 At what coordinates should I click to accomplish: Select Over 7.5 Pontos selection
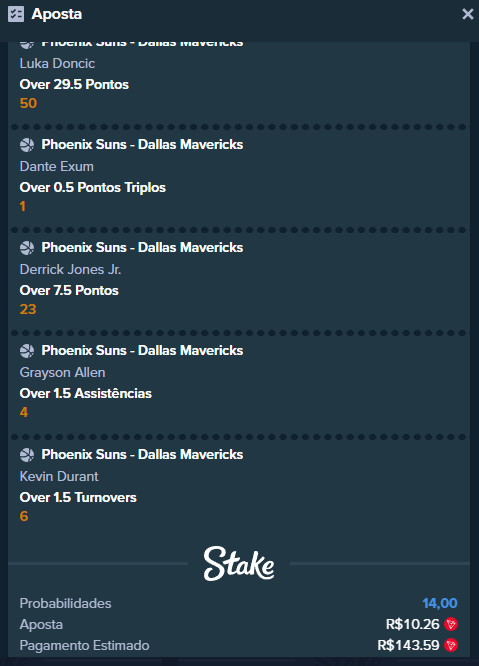69,291
